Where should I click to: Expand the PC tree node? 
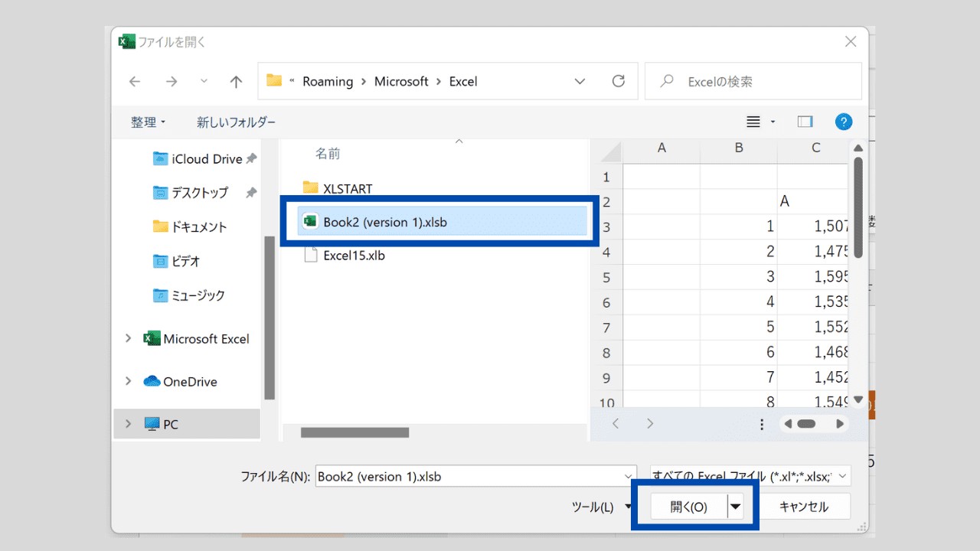[128, 424]
